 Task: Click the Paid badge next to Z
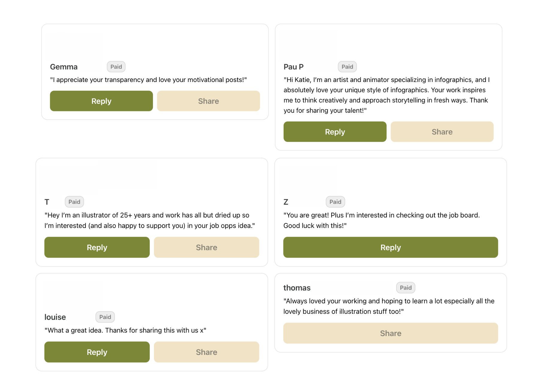[335, 202]
